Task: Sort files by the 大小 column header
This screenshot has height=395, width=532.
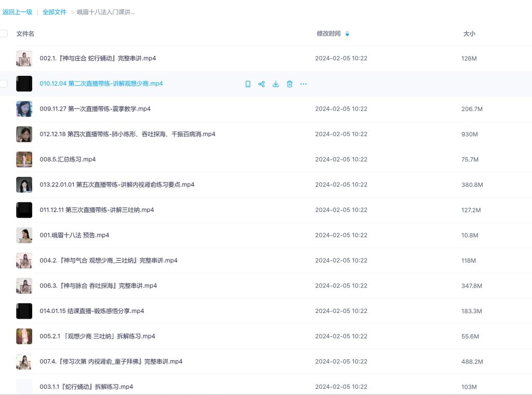Action: coord(469,34)
